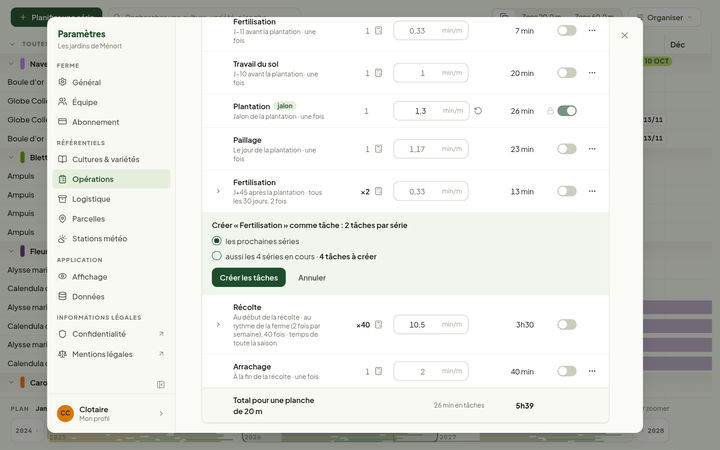The height and width of the screenshot is (450, 720).
Task: Toggle task switch for Récolte
Action: click(567, 325)
